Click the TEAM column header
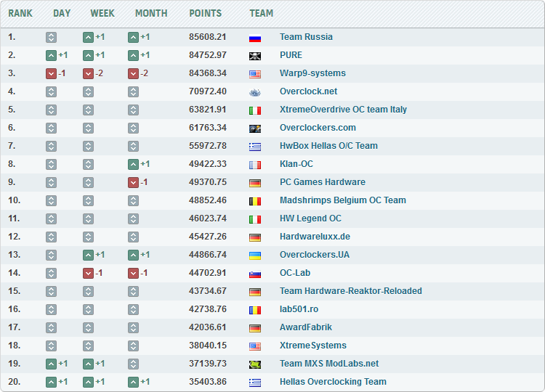Viewport: 545px width, 392px height. click(x=261, y=13)
